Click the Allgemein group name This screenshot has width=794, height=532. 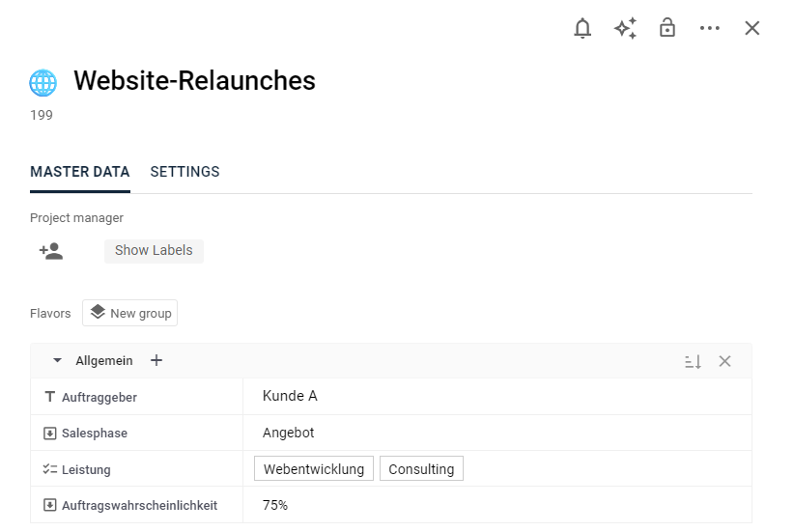click(104, 361)
